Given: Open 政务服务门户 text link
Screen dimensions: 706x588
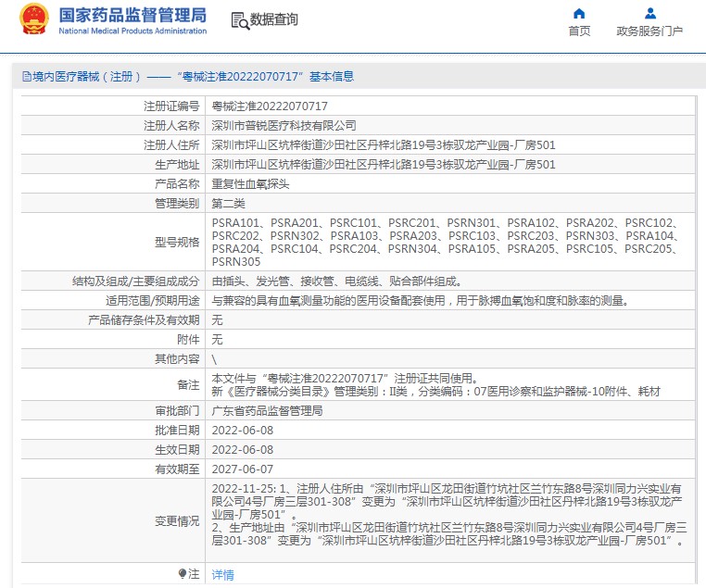Looking at the screenshot, I should 649,31.
